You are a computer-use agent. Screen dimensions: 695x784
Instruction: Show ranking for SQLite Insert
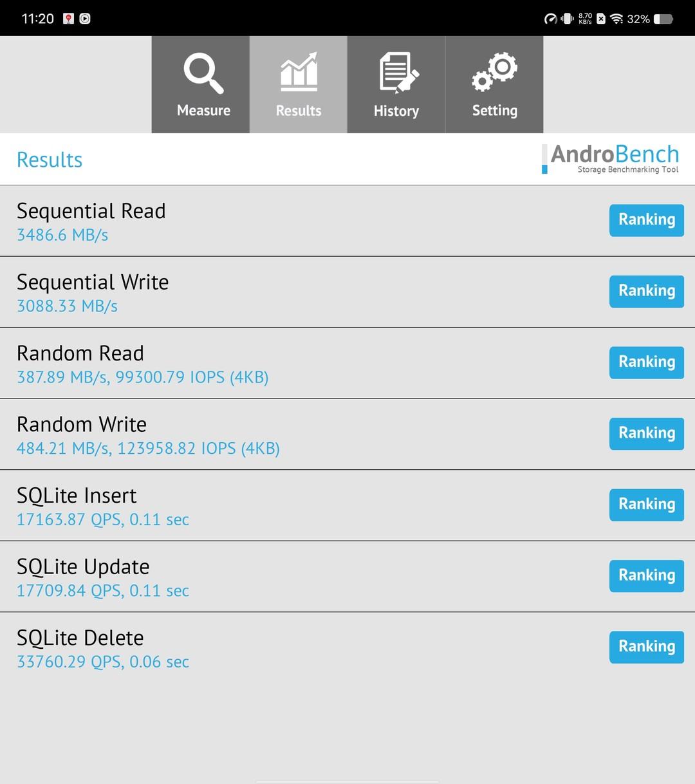click(x=646, y=505)
